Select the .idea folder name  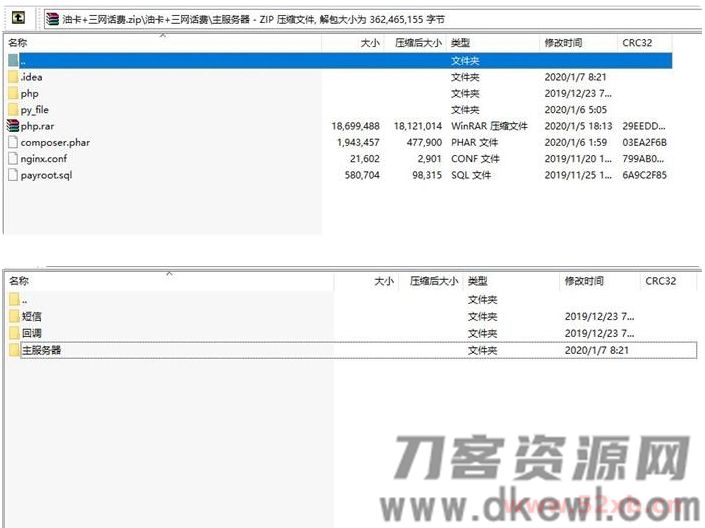pos(31,77)
